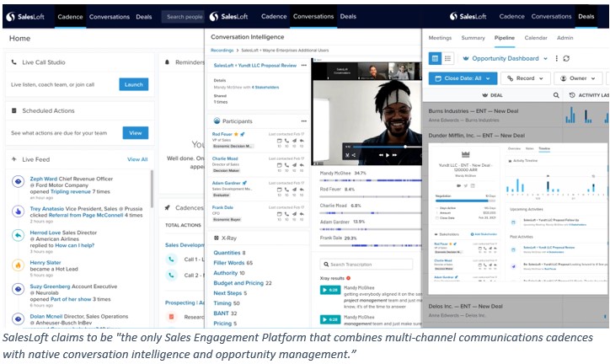This screenshot has width=610, height=364.
Task: Switch Pipeline to list view
Action: tap(447, 58)
